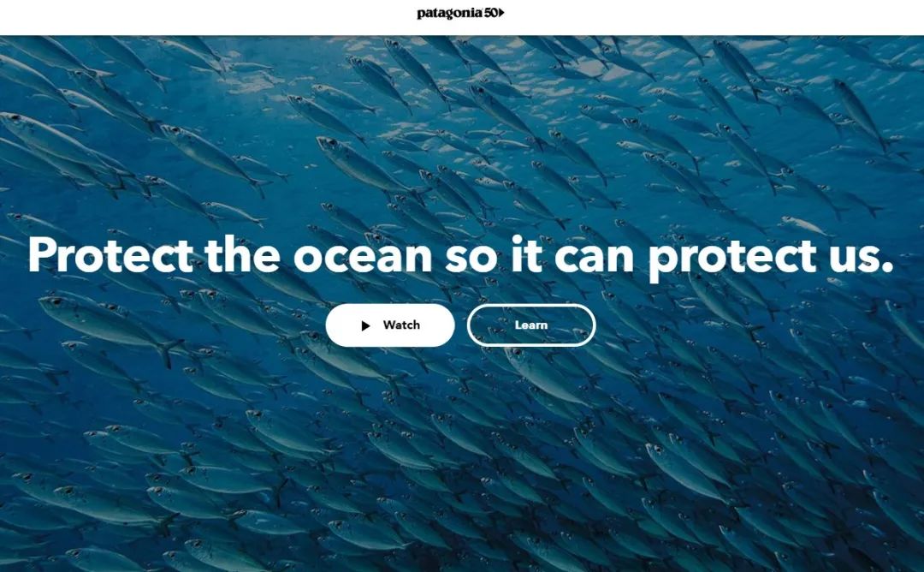Click the fish hero image below the buttons
924x572 pixels.
[462, 460]
